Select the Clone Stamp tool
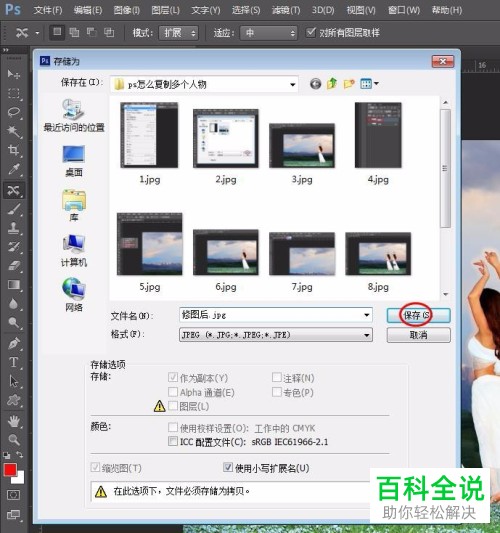 [x=14, y=228]
